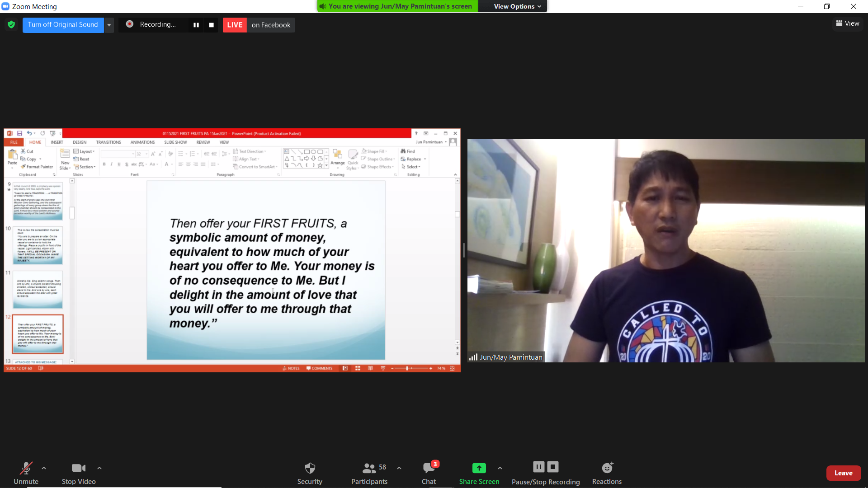Open the Security shield menu
Viewport: 868px width, 488px height.
[310, 473]
